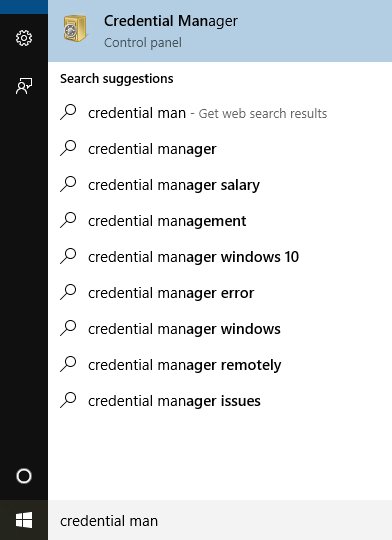Click magnifier icon beside credential manager issues
The image size is (392, 540).
pos(68,400)
